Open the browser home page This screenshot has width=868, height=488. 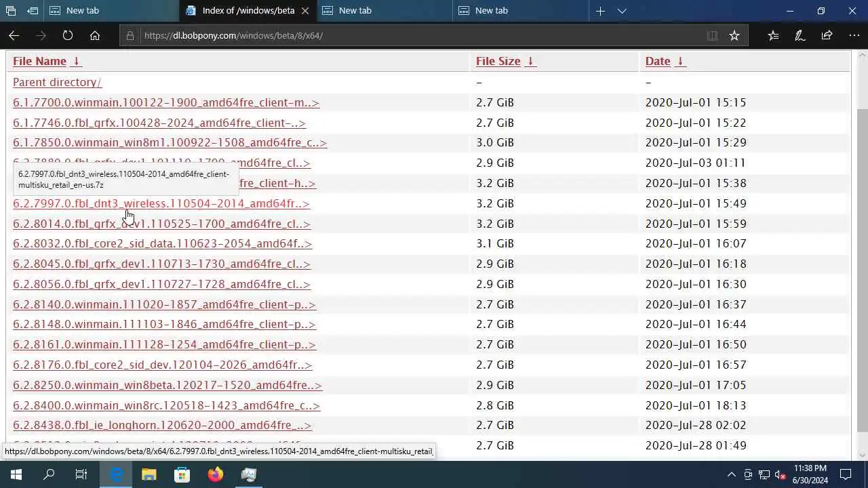(95, 35)
